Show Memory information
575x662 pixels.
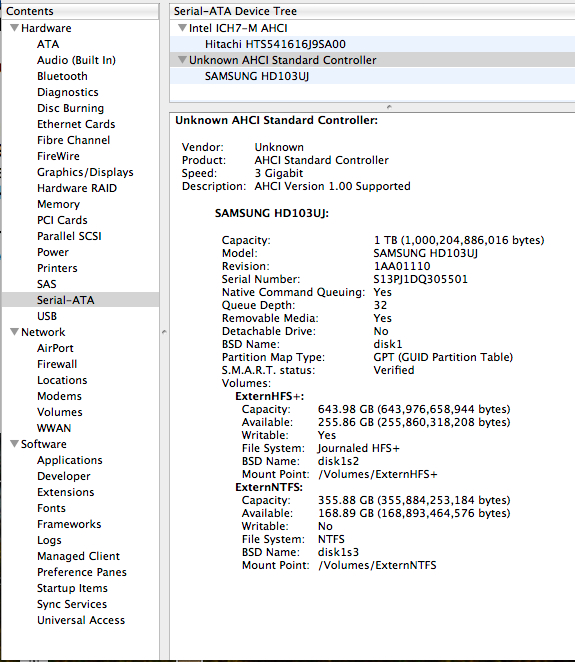click(x=58, y=204)
